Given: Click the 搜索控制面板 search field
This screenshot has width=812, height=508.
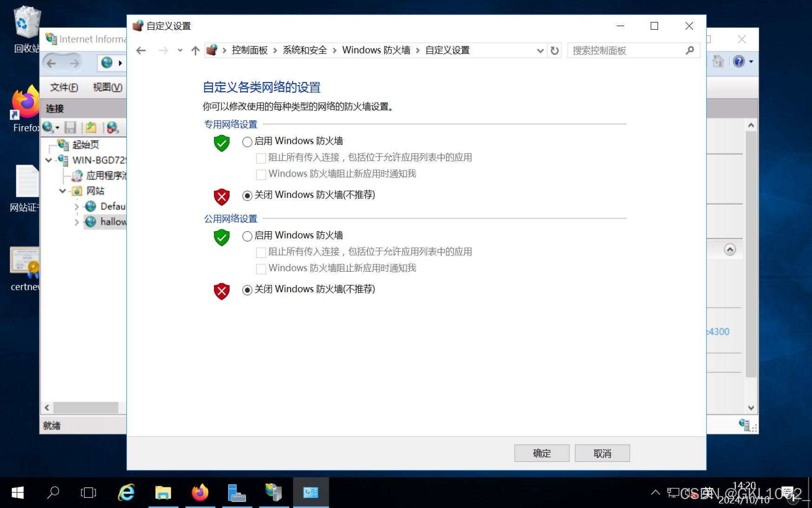Looking at the screenshot, I should point(626,50).
